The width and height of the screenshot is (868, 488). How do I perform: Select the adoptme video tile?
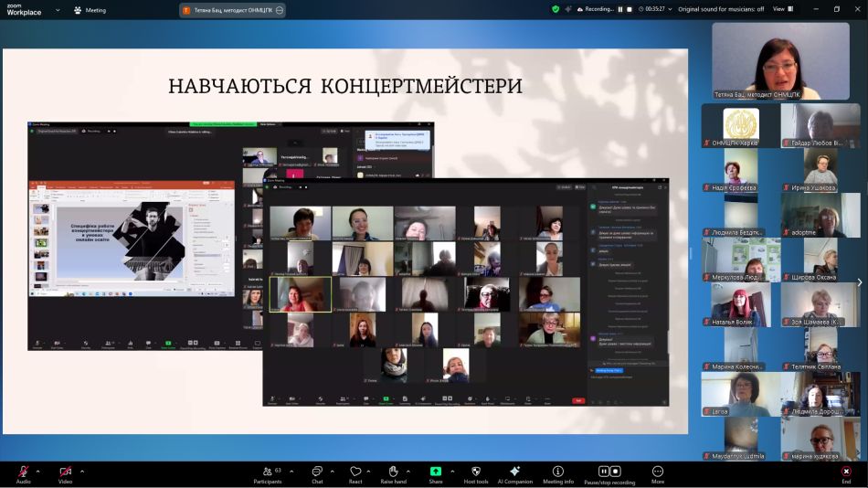[820, 216]
